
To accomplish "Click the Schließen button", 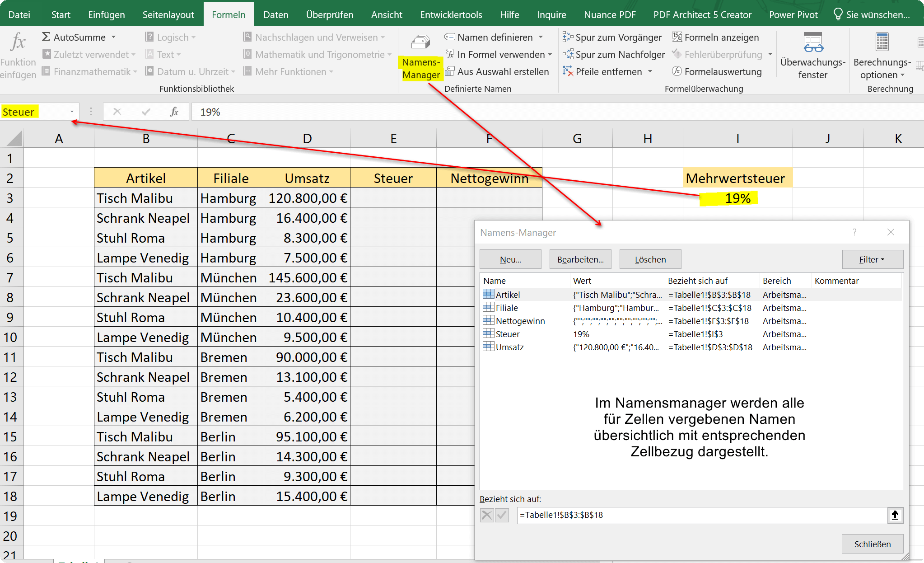I will (x=873, y=544).
